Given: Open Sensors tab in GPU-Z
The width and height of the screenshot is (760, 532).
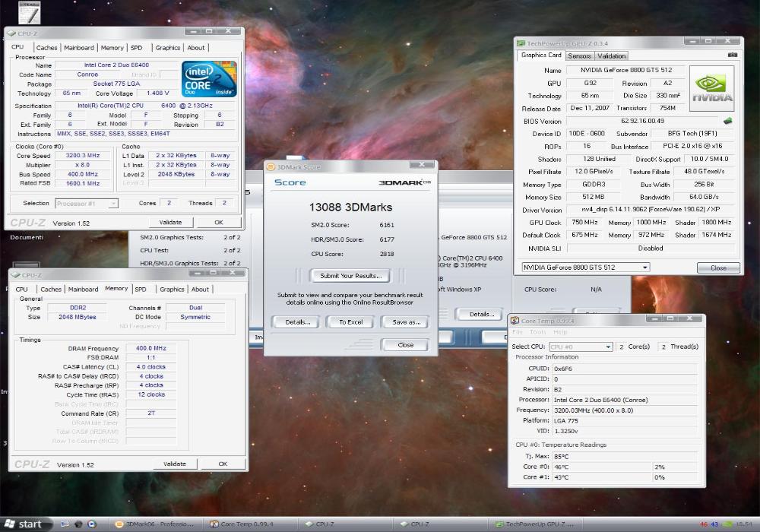Looking at the screenshot, I should tap(579, 56).
